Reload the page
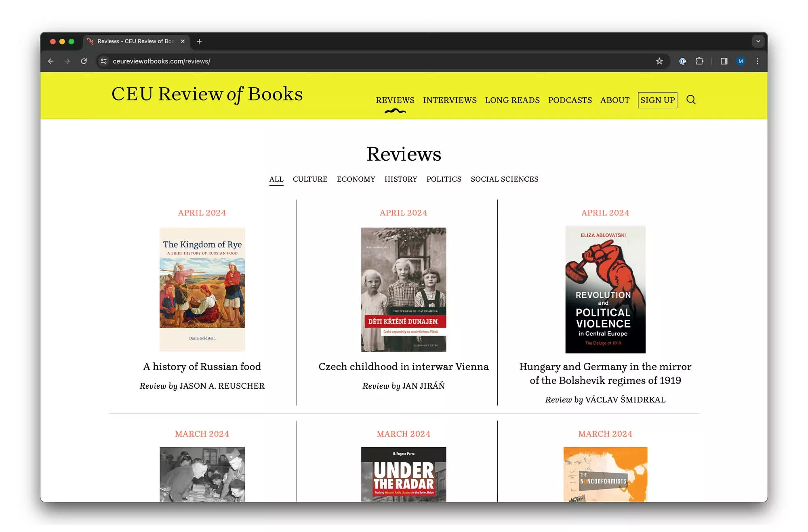 coord(84,61)
